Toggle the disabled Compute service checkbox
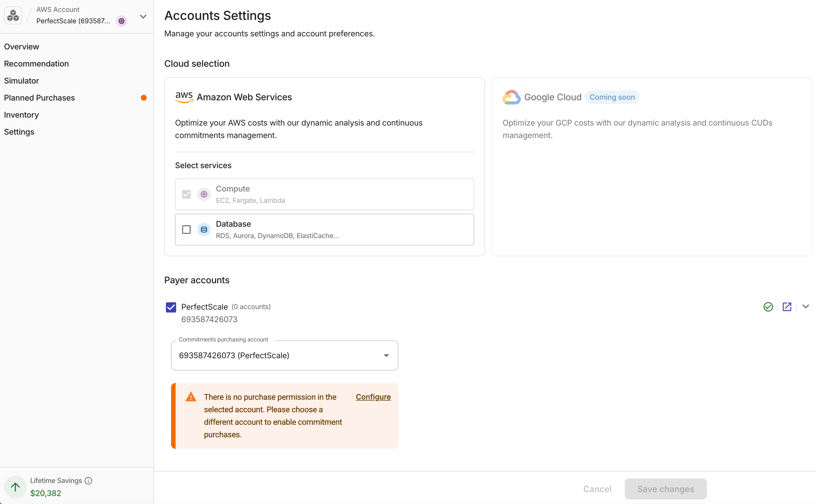The width and height of the screenshot is (816, 504). click(x=186, y=194)
